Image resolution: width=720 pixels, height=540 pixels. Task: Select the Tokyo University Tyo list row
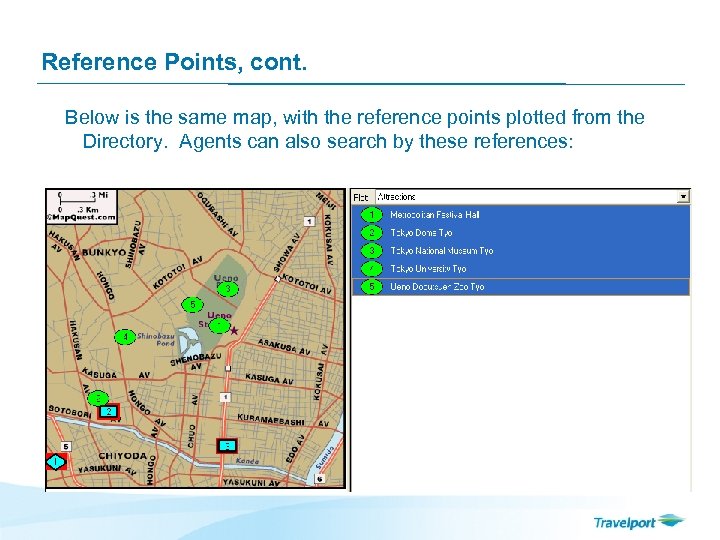coord(521,269)
